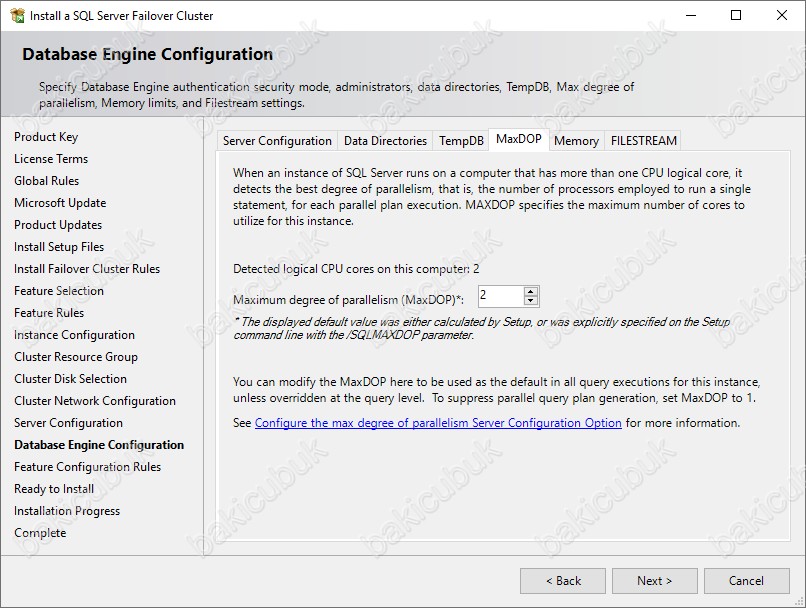Image resolution: width=806 pixels, height=608 pixels.
Task: Open the Data Directories tab
Action: [385, 141]
